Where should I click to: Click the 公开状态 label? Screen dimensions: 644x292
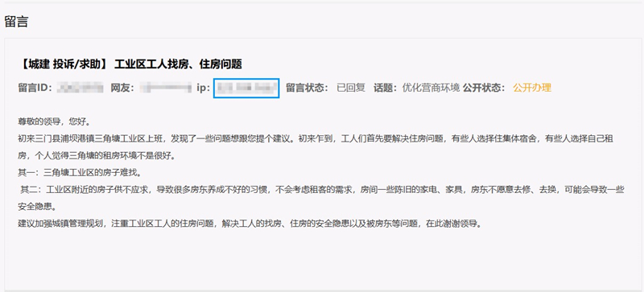485,88
